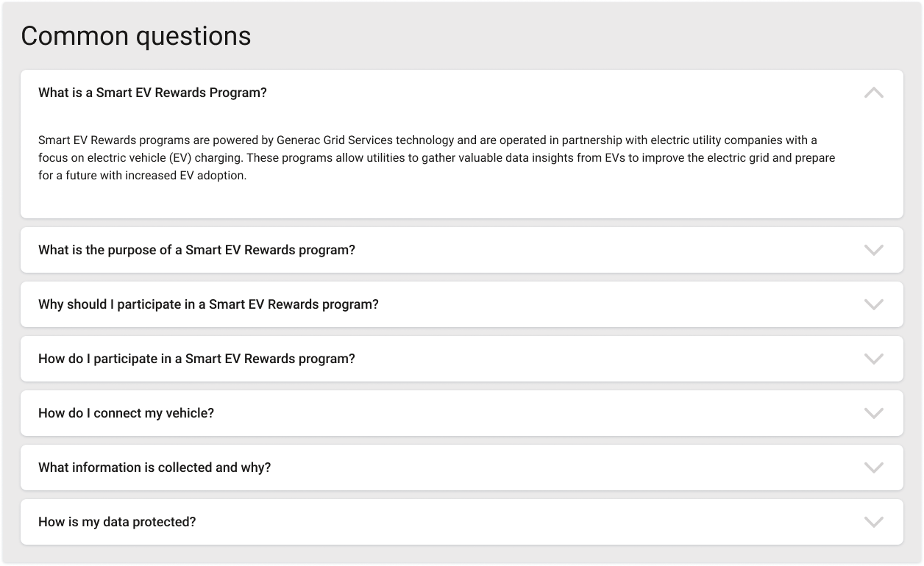
Task: Expand "What is the purpose of a Smart EV Rewards program?"
Action: point(196,250)
